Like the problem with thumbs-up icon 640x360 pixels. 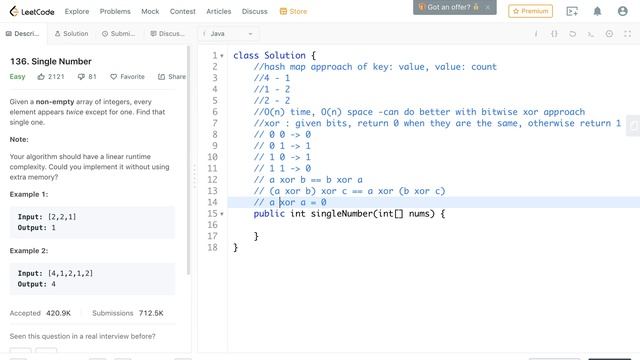click(41, 76)
